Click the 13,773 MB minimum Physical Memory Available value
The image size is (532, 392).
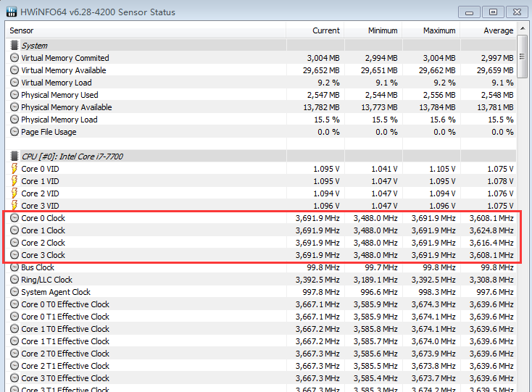[x=379, y=107]
